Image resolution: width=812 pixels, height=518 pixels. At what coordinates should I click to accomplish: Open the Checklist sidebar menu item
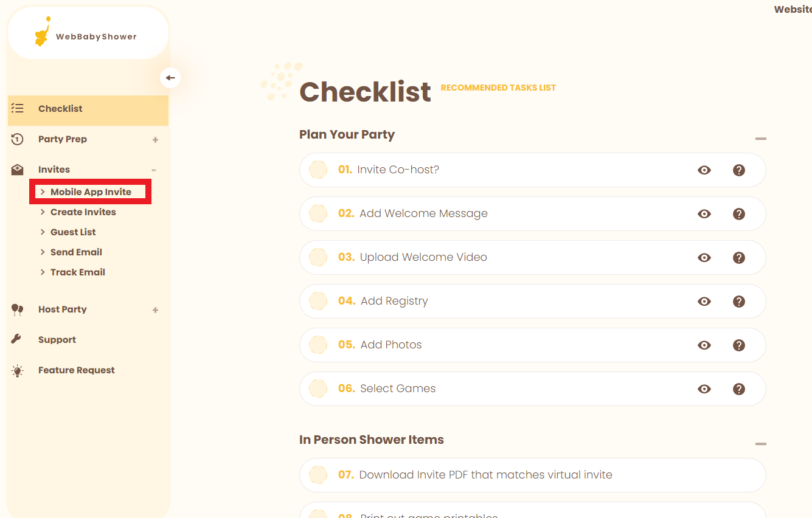click(x=60, y=109)
